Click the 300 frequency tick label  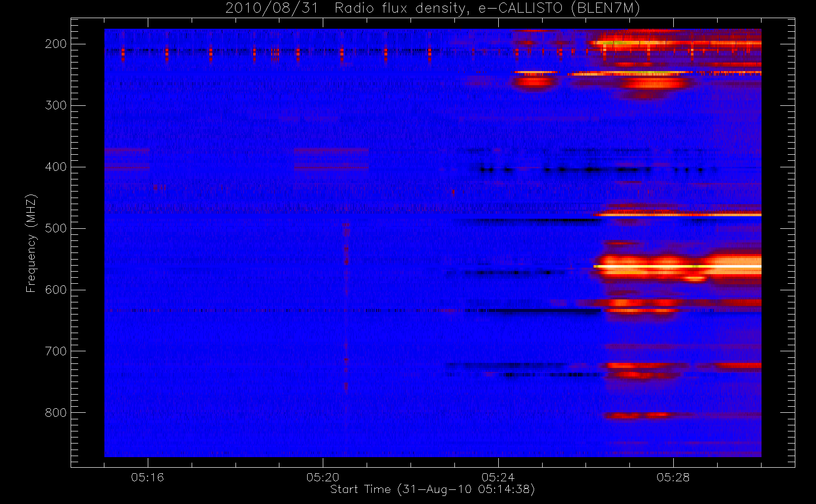pyautogui.click(x=56, y=105)
